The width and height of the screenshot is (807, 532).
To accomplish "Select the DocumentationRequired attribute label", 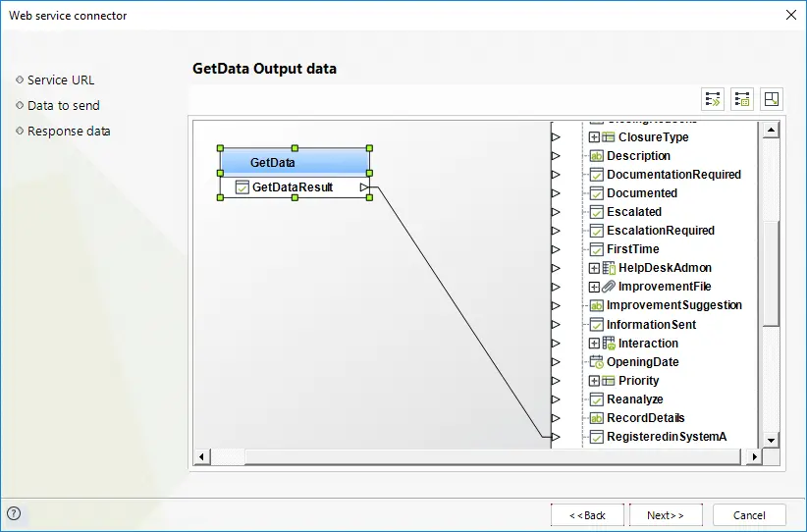I will (673, 175).
